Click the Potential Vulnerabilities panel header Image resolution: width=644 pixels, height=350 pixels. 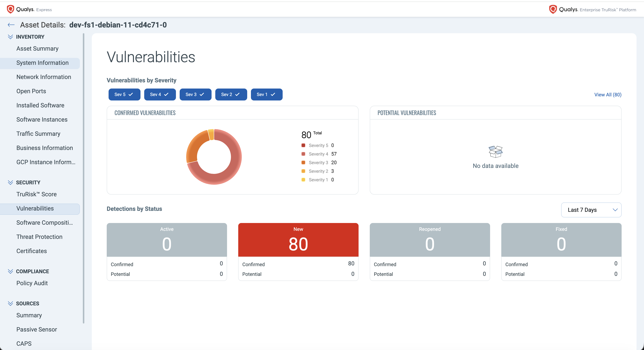495,113
